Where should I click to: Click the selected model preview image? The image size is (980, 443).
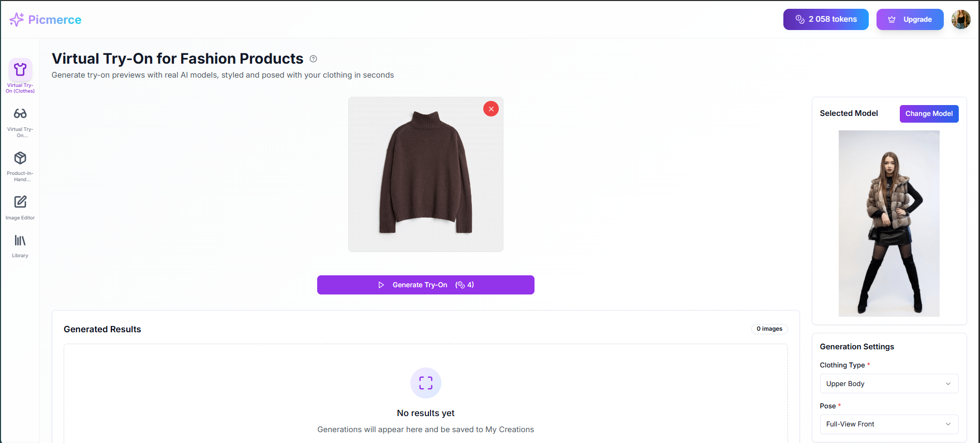(889, 223)
